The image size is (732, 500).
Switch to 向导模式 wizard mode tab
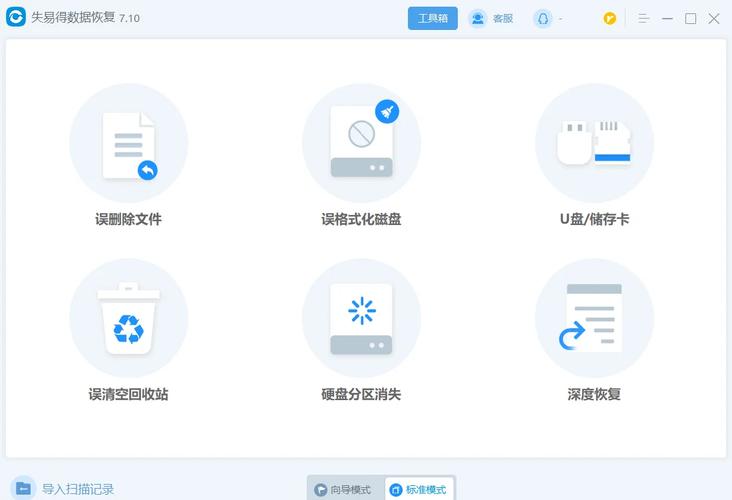(x=343, y=490)
